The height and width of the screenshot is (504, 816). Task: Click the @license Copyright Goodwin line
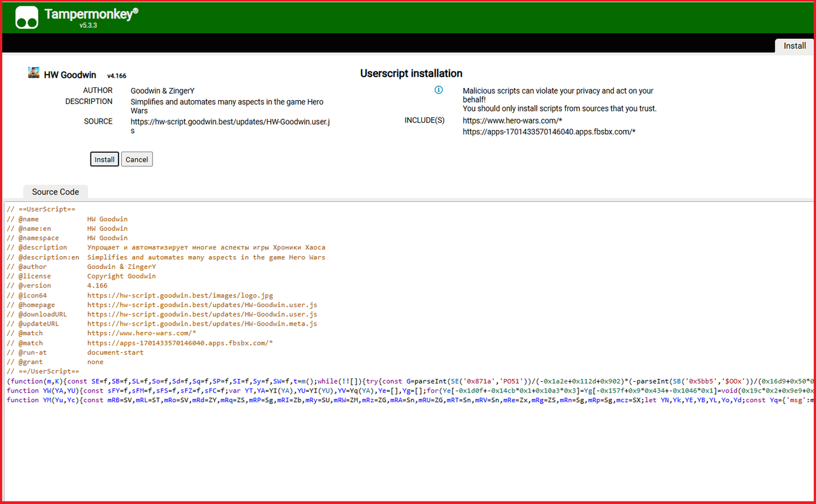click(x=81, y=276)
